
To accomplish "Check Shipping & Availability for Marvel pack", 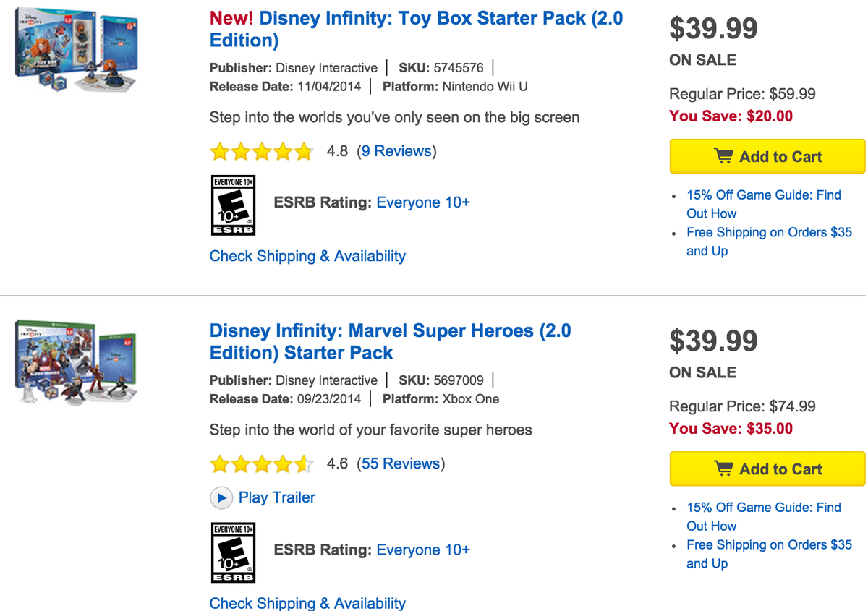I will pos(307,603).
